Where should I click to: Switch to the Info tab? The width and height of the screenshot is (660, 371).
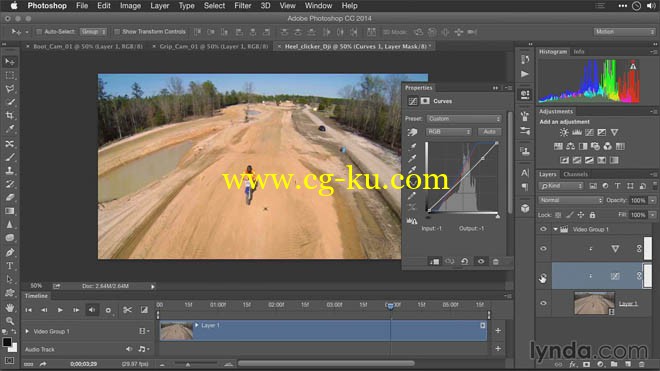pos(579,52)
